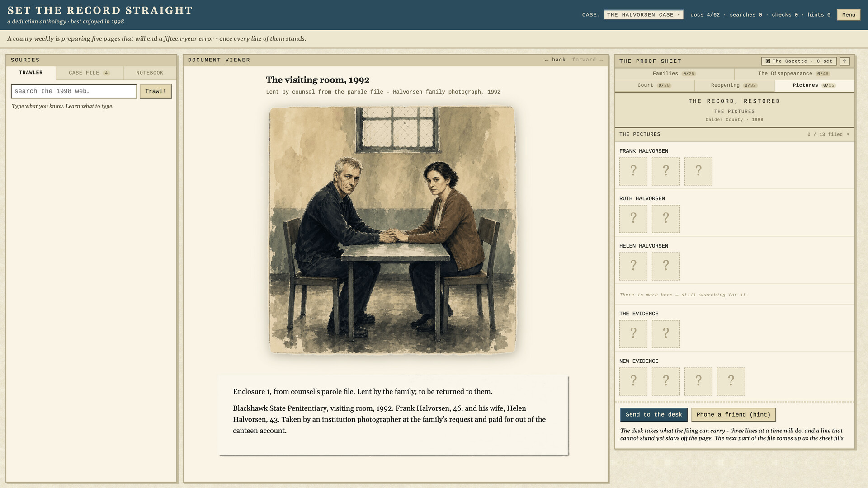The height and width of the screenshot is (488, 868).
Task: Go back in the document viewer
Action: 555,60
